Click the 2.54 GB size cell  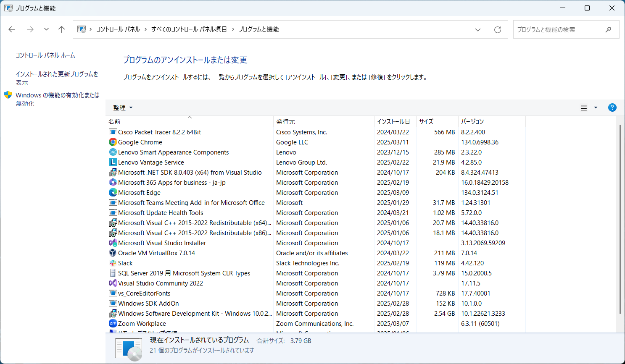click(445, 314)
